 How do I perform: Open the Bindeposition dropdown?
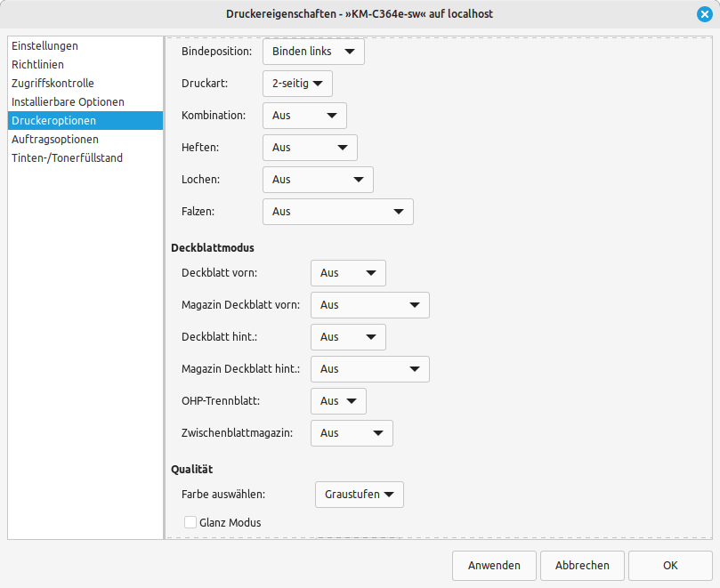313,52
